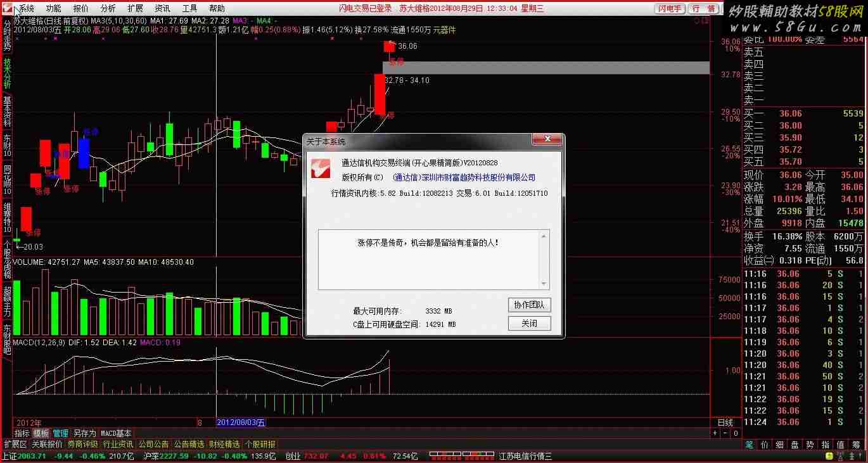Open the 维赛特10 side tab
Image resolution: width=868 pixels, height=463 pixels.
7,217
